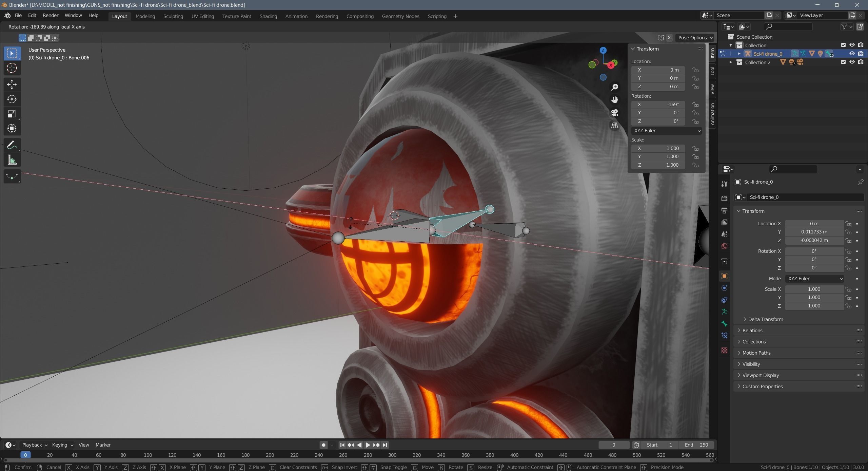The width and height of the screenshot is (868, 471).
Task: Select the combined Transform tool
Action: [x=12, y=128]
